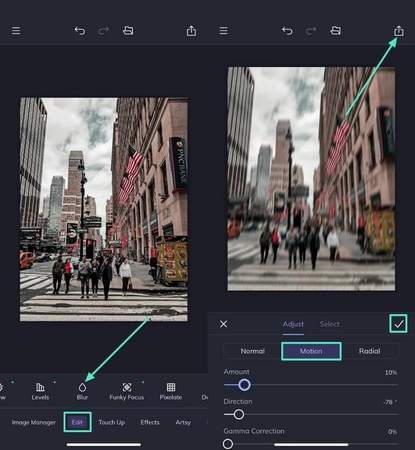Select the Funky Focus tool

127,391
